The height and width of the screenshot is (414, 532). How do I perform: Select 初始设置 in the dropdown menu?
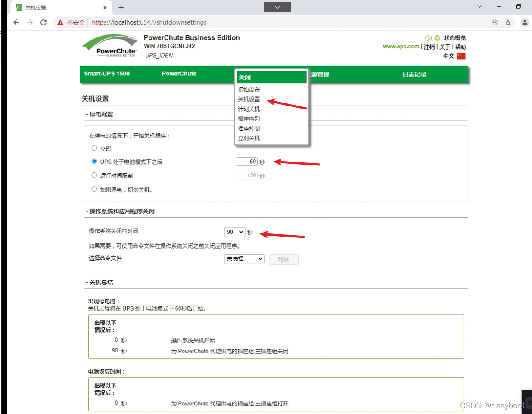pos(249,90)
